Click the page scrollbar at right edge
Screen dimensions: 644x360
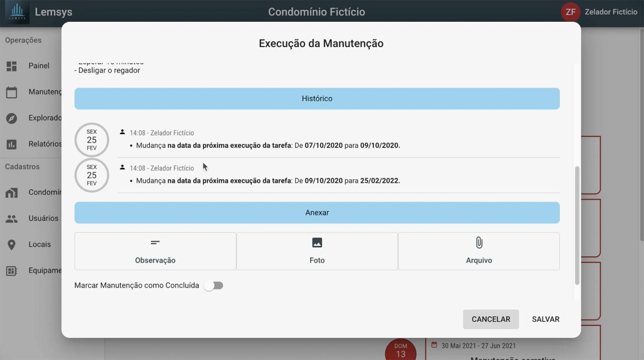click(641, 134)
